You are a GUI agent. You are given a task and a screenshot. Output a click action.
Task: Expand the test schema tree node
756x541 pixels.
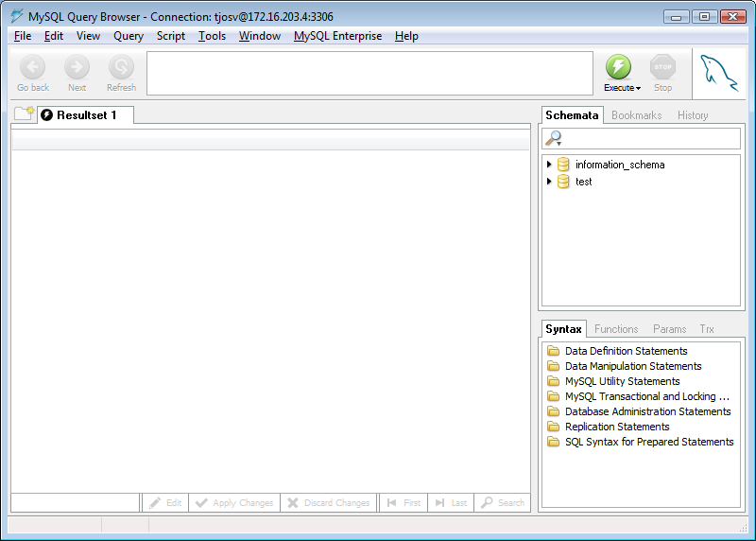click(x=549, y=182)
